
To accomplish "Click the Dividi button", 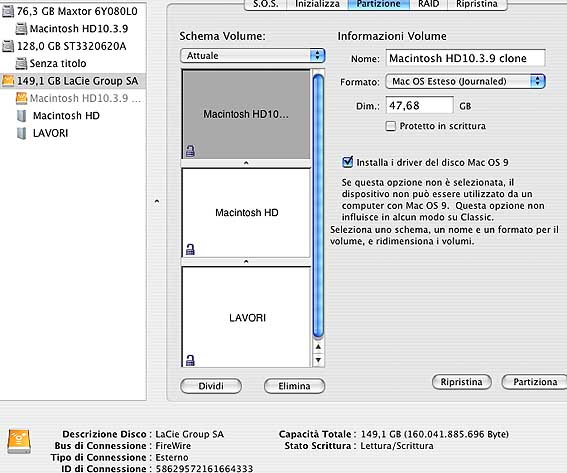I will point(211,386).
